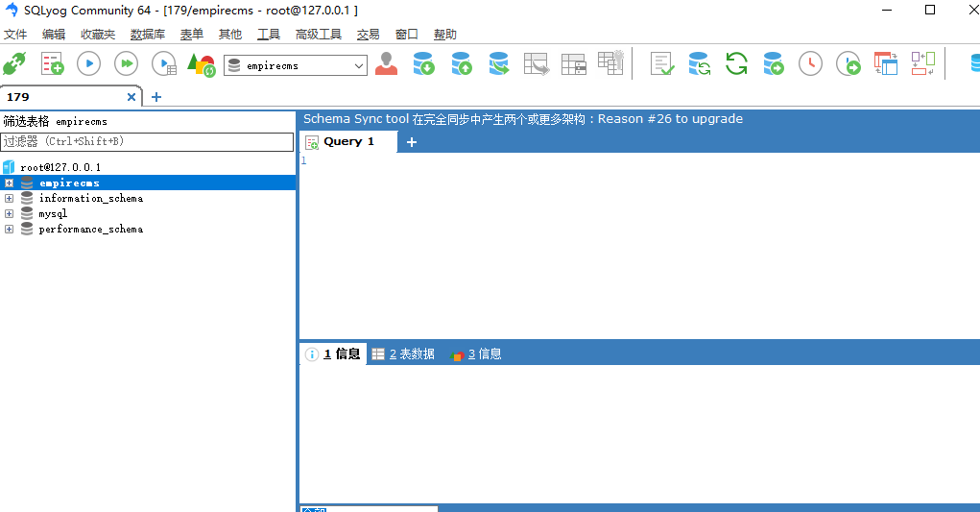Switch to the 1 信息 result tab
980x512 pixels.
(x=332, y=354)
